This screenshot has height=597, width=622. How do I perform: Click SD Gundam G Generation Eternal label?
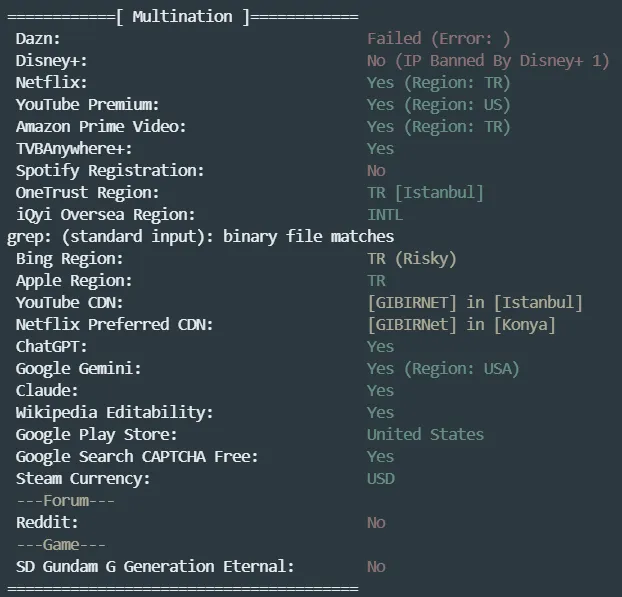[x=155, y=566]
